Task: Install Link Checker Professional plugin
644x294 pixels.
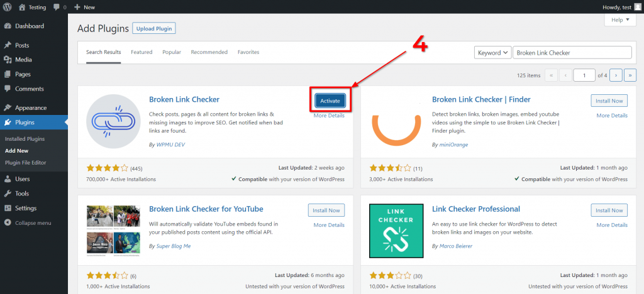Action: point(609,210)
